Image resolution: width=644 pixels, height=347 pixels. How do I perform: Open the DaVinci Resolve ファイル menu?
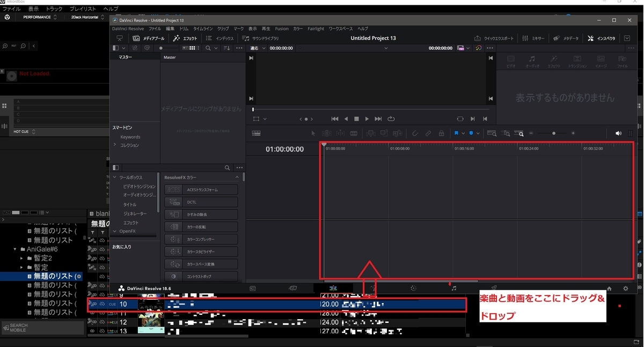coord(155,28)
